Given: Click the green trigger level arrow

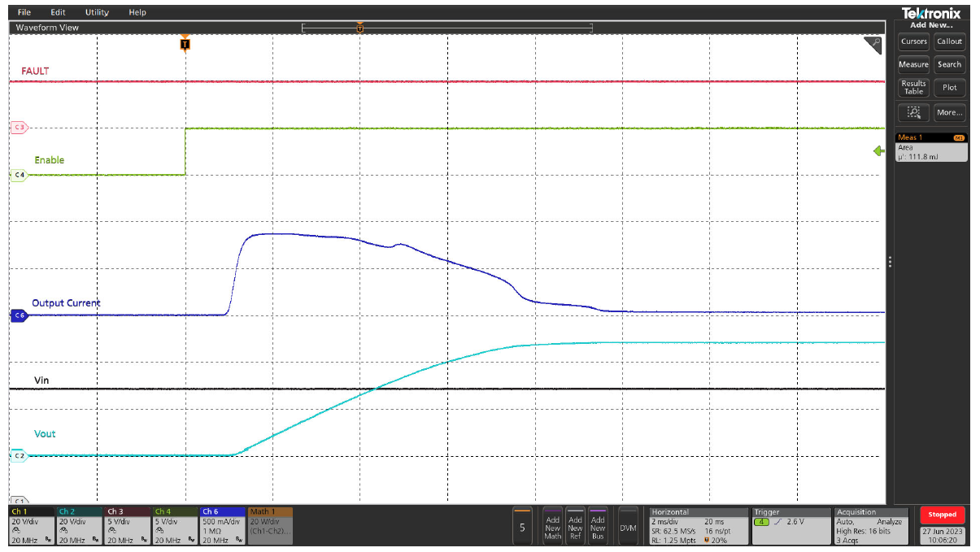Looking at the screenshot, I should [x=878, y=151].
